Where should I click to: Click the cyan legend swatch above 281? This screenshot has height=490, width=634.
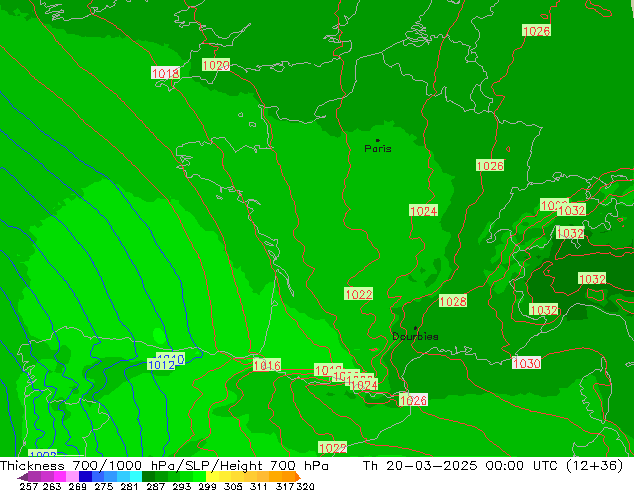click(x=136, y=477)
